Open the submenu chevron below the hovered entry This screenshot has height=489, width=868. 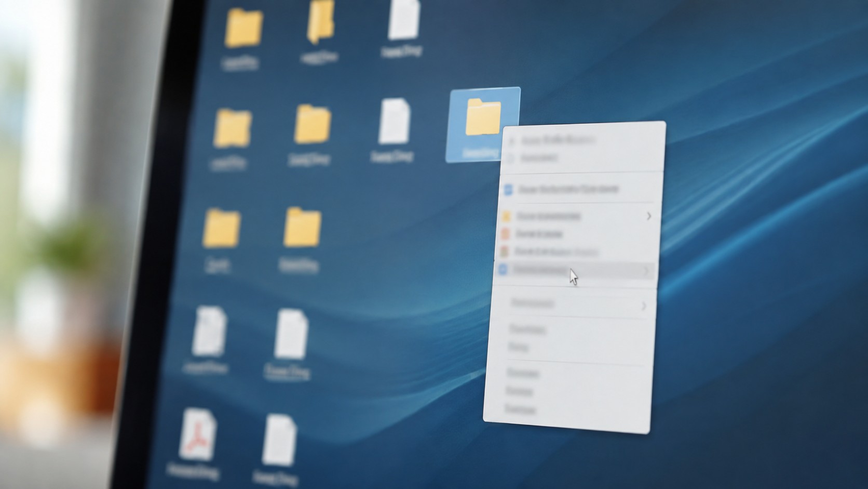(644, 307)
